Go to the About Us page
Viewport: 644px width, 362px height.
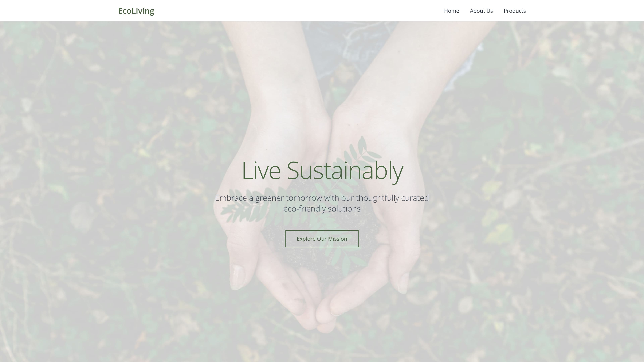pos(481,11)
